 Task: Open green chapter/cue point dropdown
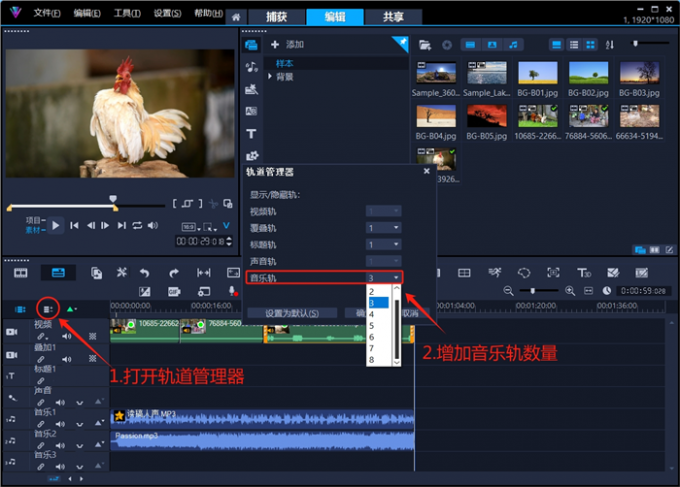(72, 309)
